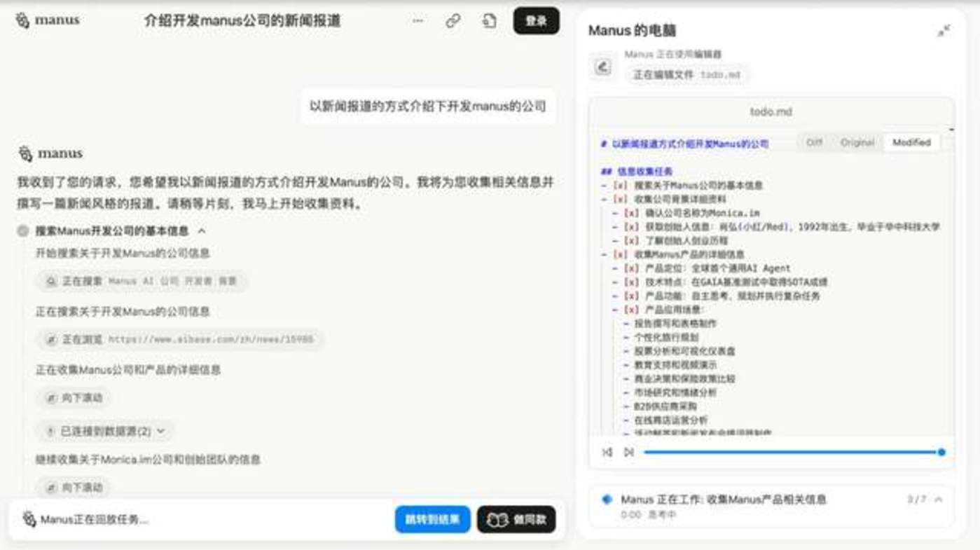Click the editor tool icon

(602, 67)
